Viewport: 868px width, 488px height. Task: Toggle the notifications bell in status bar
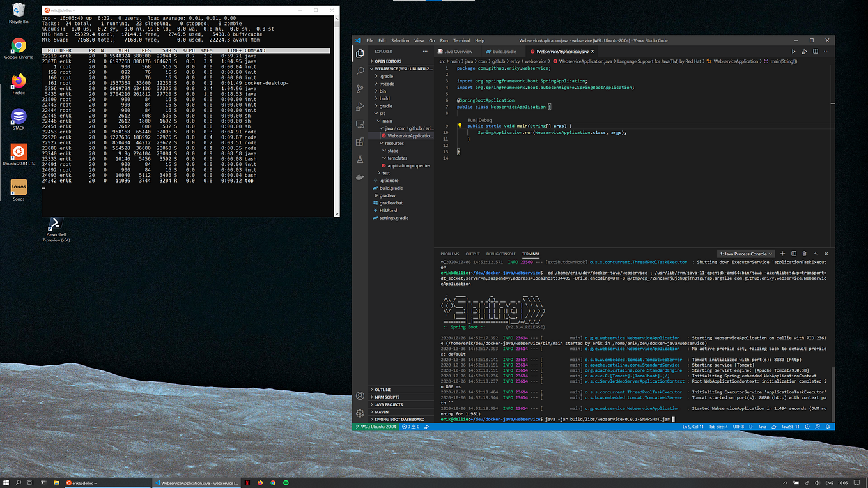828,427
